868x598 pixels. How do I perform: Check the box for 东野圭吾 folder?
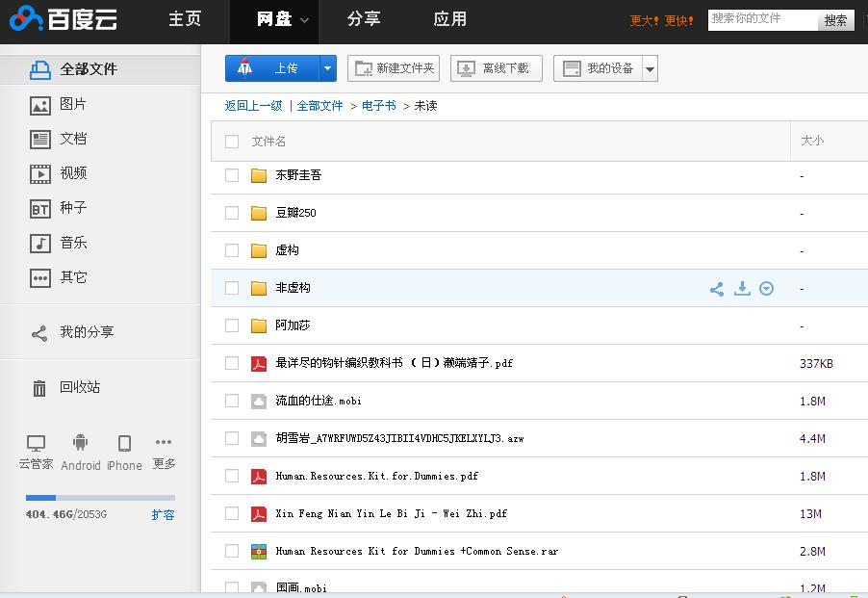pyautogui.click(x=232, y=175)
